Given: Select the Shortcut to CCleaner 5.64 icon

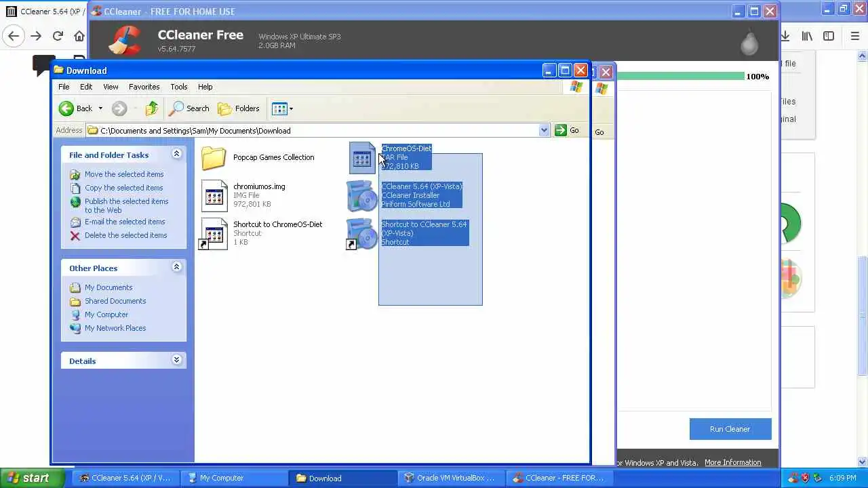Looking at the screenshot, I should [361, 234].
